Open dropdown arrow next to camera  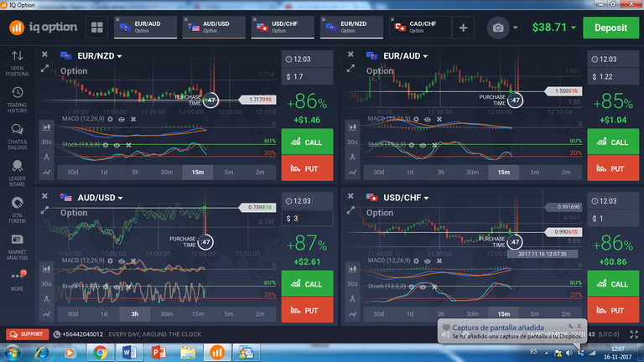coord(515,28)
